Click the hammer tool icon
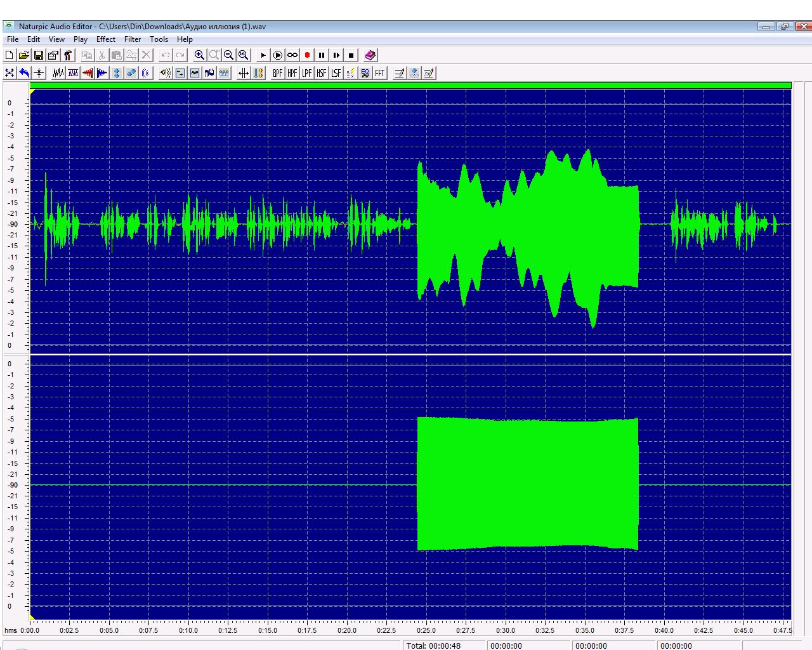 tap(68, 55)
